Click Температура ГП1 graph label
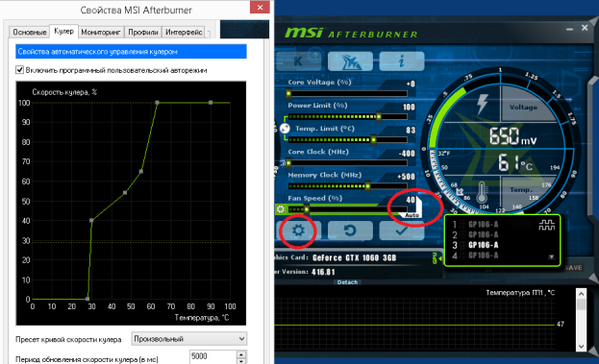This screenshot has height=364, width=599. pos(520,293)
